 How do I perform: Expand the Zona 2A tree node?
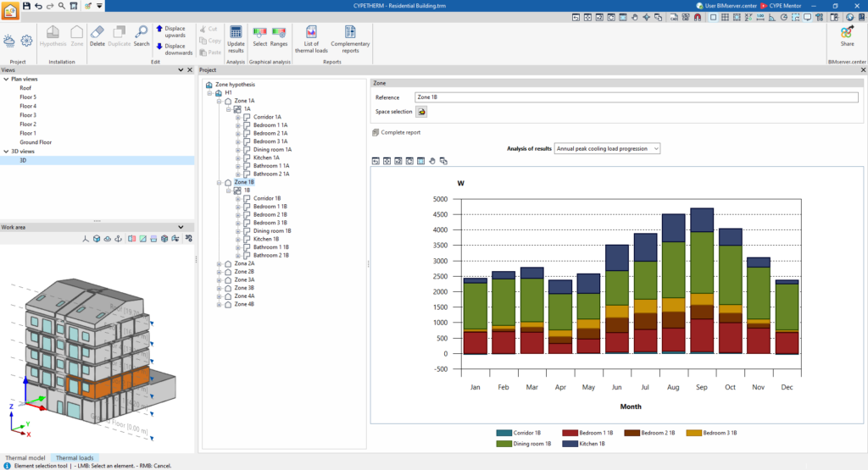point(220,263)
